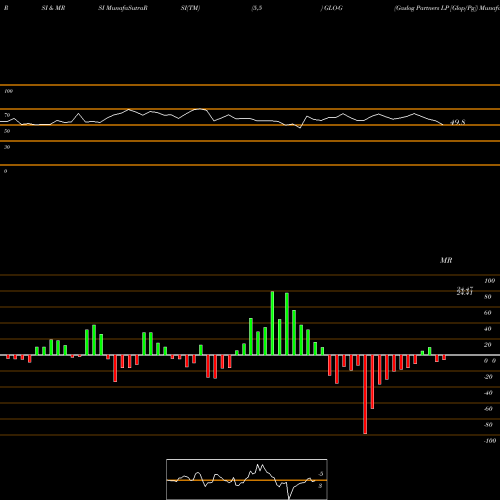500x500 pixels.
Task: Select the 'SI MunafaSutraR' header text
Action: click(x=123, y=8)
